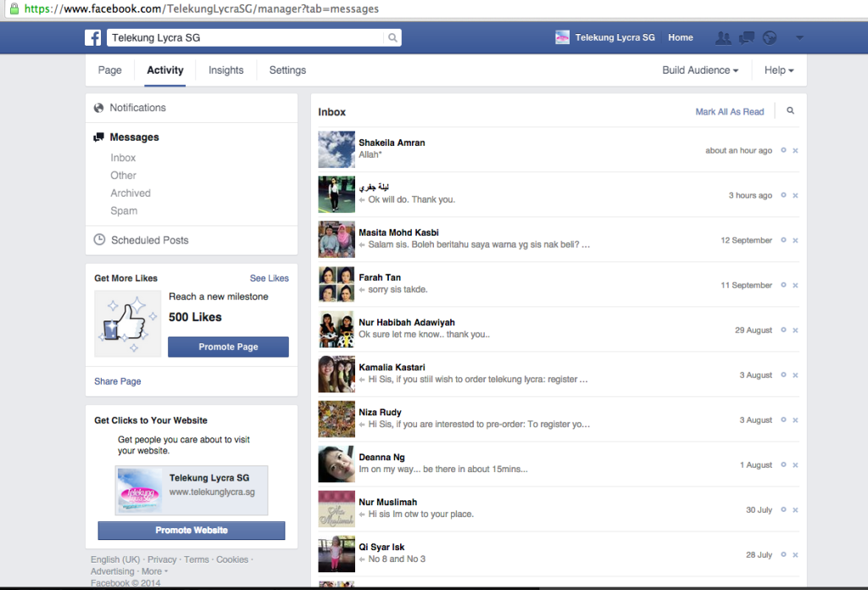
Task: Open the Archived messages folder
Action: (x=130, y=193)
